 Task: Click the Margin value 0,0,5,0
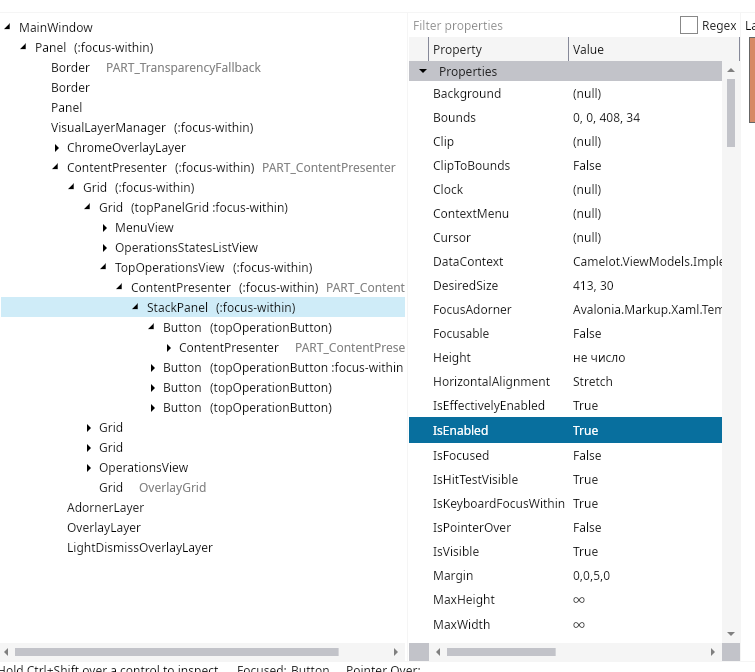pyautogui.click(x=591, y=576)
